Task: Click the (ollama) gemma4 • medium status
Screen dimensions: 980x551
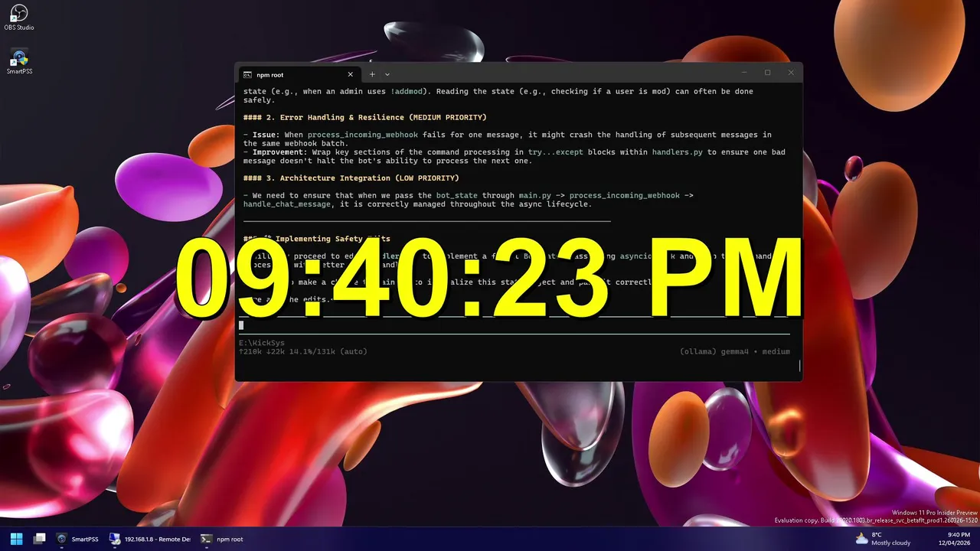Action: pos(734,352)
